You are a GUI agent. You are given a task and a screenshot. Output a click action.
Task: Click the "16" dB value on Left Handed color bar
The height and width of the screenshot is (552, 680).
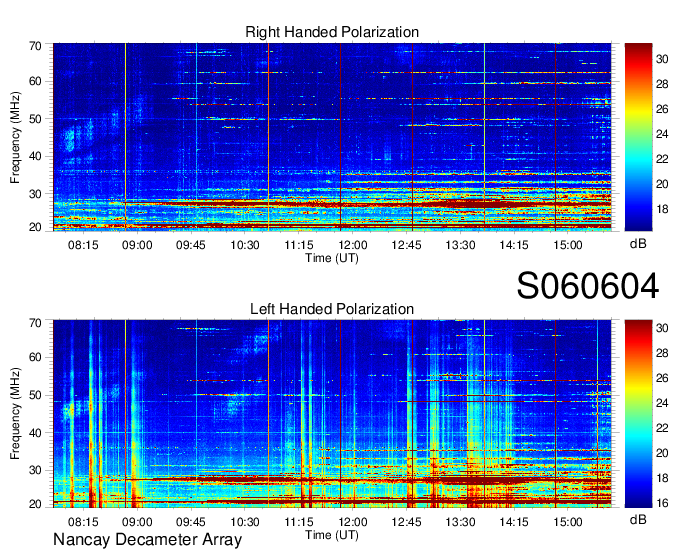click(662, 503)
